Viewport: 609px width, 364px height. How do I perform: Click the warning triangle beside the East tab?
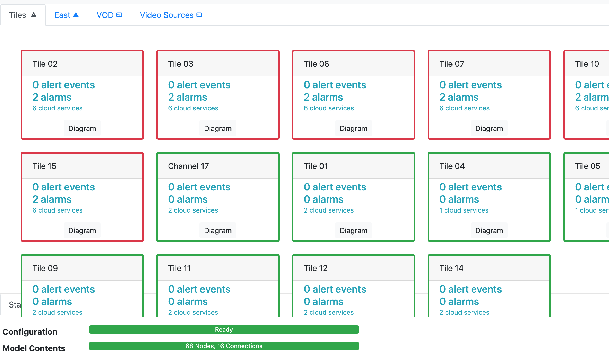(x=76, y=15)
